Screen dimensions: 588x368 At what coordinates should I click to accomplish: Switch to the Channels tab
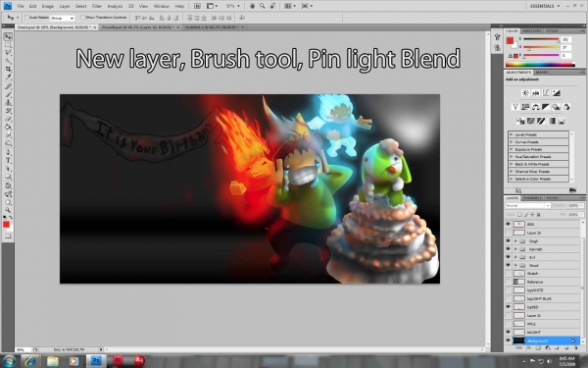point(532,198)
